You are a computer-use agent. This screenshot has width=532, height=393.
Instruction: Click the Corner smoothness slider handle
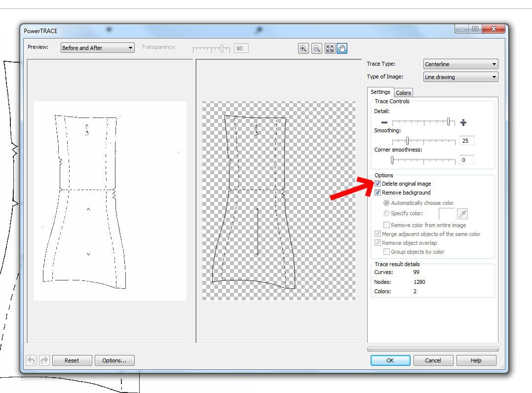coord(392,160)
